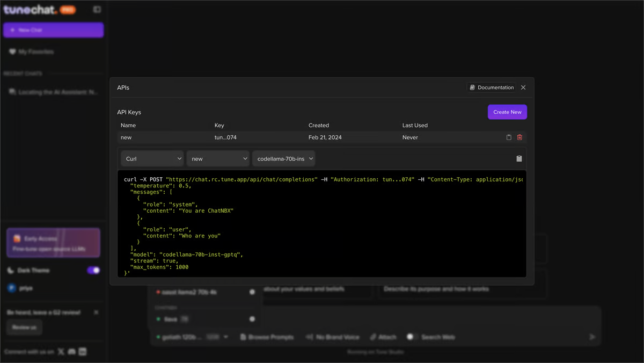Select the chat 'Locating the AI Assistant'
The width and height of the screenshot is (644, 363).
pyautogui.click(x=54, y=91)
